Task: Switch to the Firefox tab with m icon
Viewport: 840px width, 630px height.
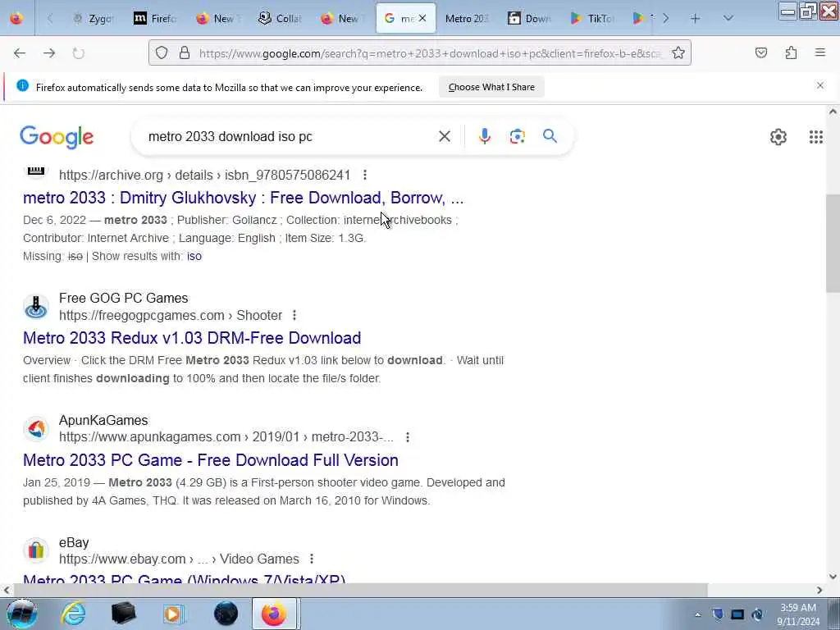Action: click(x=155, y=19)
